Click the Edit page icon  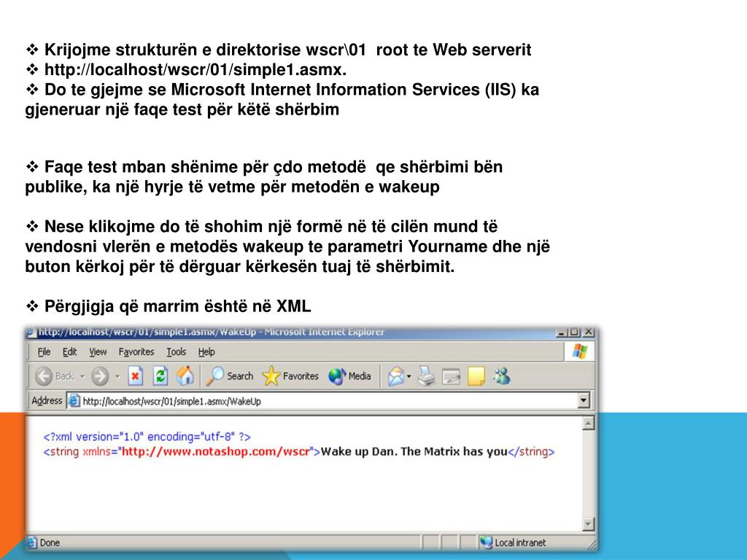point(451,377)
